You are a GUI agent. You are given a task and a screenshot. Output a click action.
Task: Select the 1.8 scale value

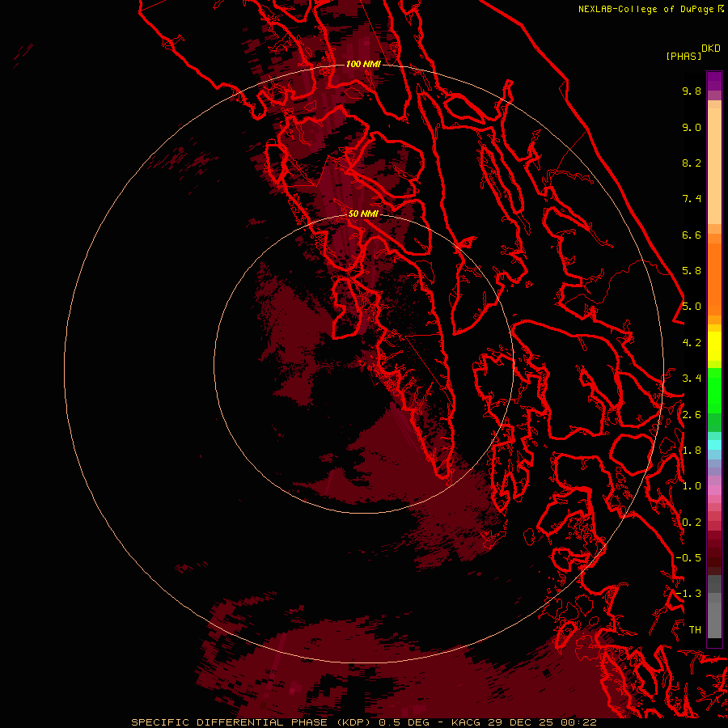(692, 451)
